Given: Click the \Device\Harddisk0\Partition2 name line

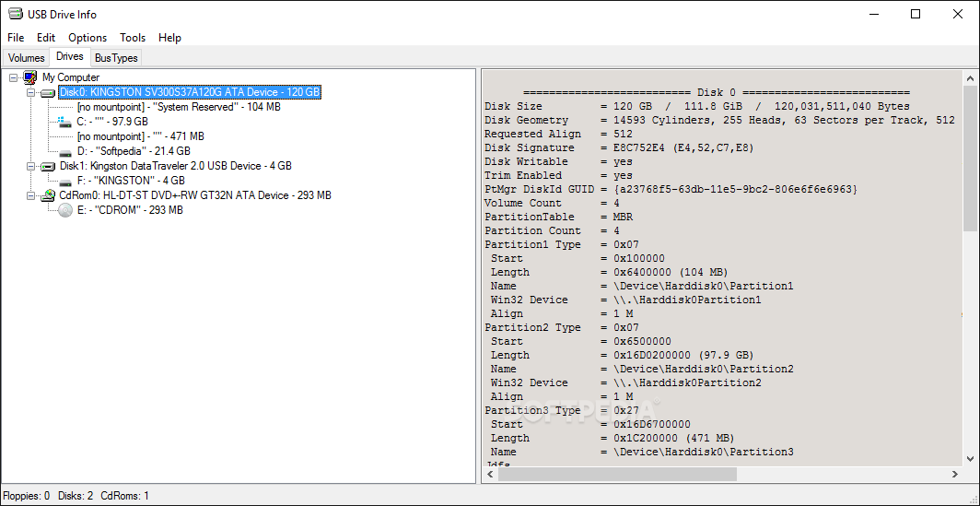Looking at the screenshot, I should coord(642,369).
